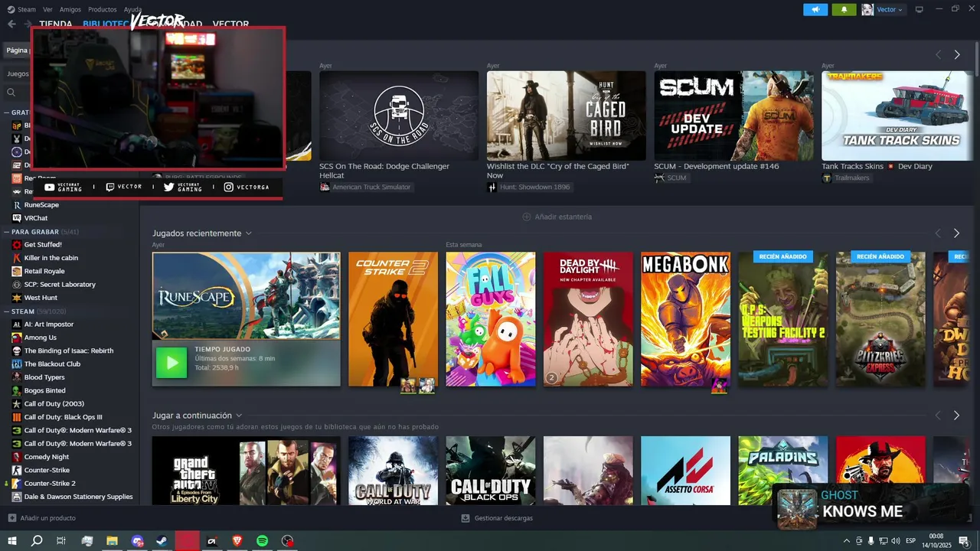Open the Counter-Strike 2 cover art

[x=393, y=319]
